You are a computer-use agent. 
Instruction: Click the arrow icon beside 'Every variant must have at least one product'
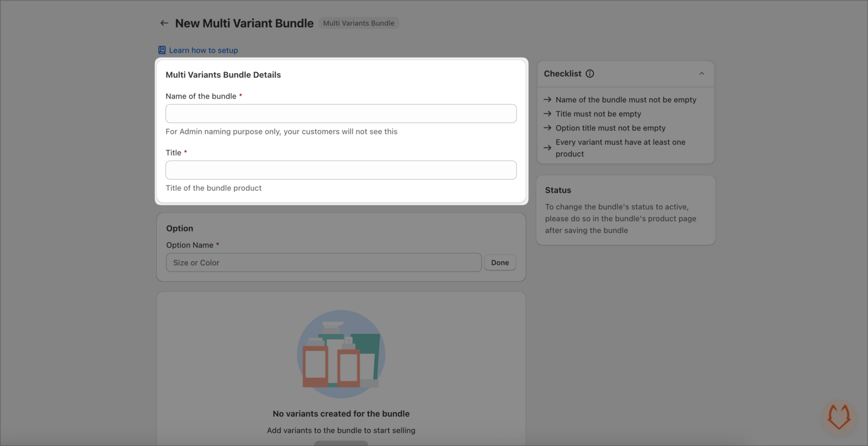point(547,147)
